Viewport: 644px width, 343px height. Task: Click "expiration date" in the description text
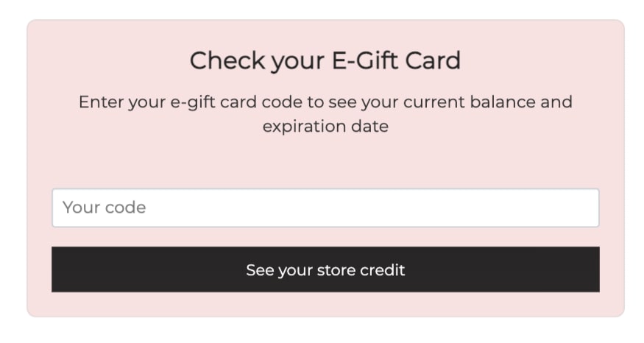coord(325,126)
